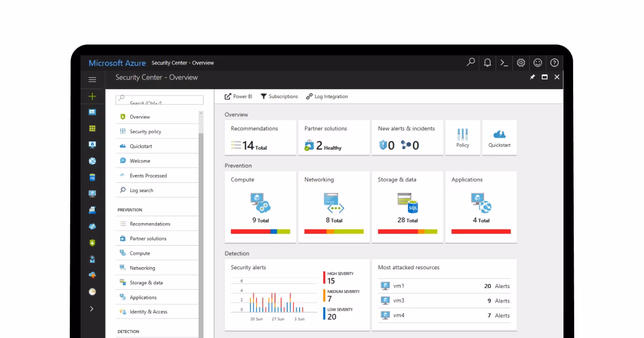The height and width of the screenshot is (338, 644).
Task: Pin the Security Center Overview blade
Action: click(x=532, y=77)
